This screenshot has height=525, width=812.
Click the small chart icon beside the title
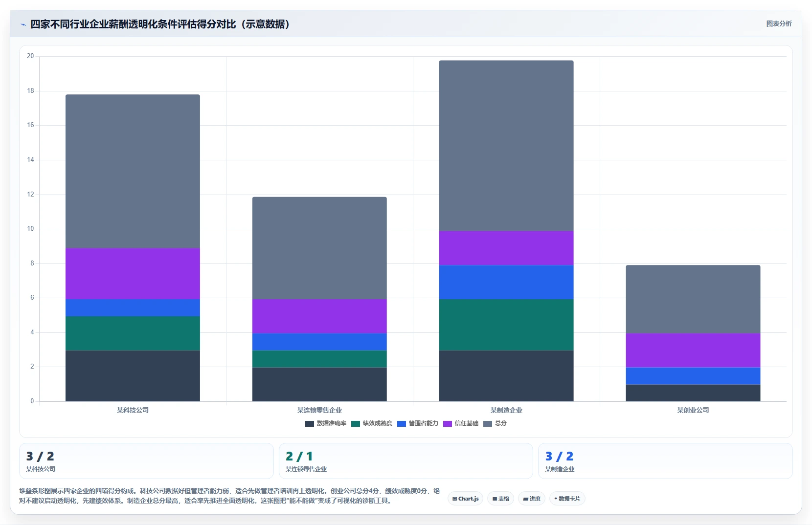23,24
